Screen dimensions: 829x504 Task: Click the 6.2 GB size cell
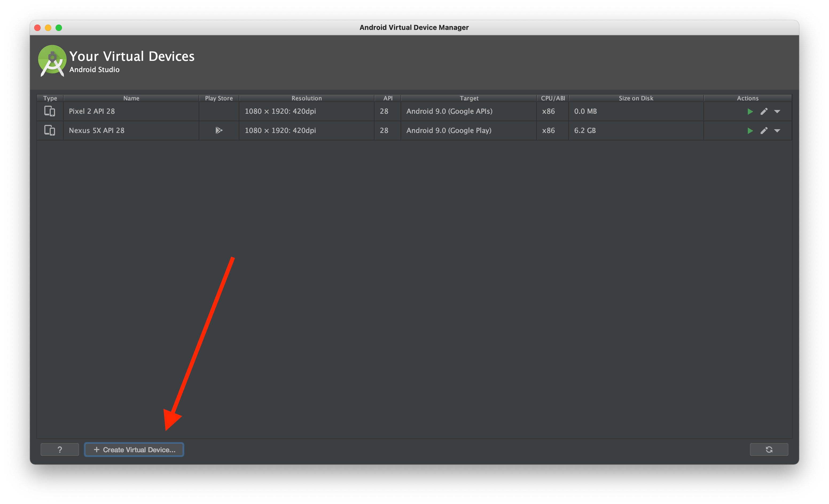636,131
